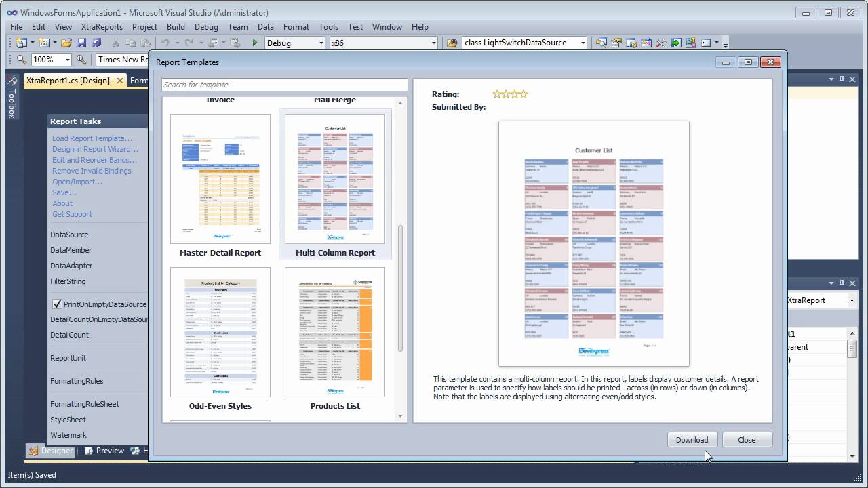The width and height of the screenshot is (868, 488).
Task: Click the Zoom In magnifier icon
Action: [x=81, y=60]
